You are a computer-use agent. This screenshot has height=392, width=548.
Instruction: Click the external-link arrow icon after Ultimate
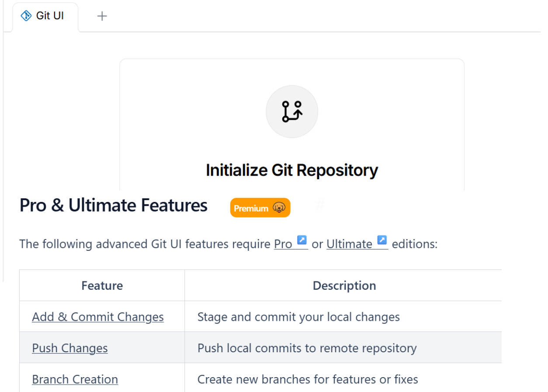(382, 240)
